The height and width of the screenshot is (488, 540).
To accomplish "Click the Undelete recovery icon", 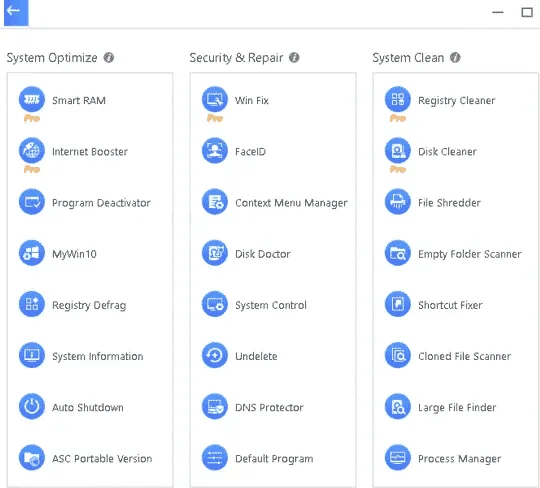I will [215, 355].
